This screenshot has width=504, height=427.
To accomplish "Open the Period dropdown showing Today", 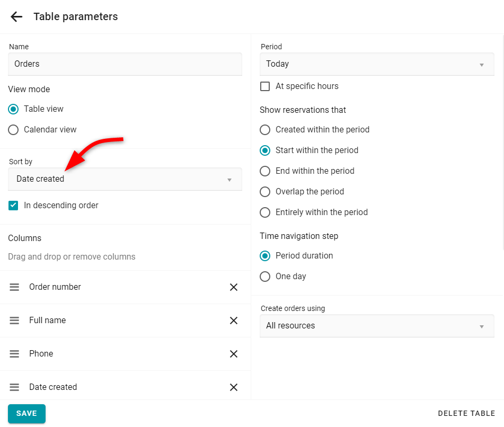I will pos(377,64).
